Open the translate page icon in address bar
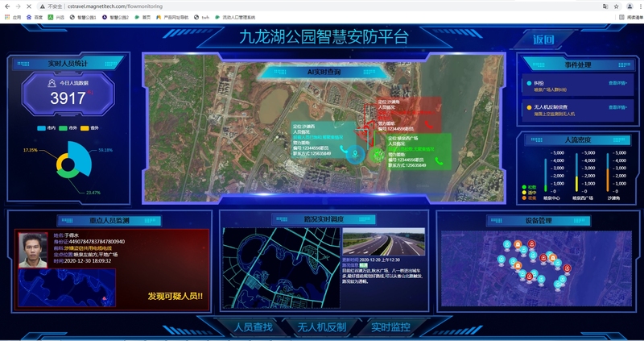644x341 pixels. (x=605, y=6)
